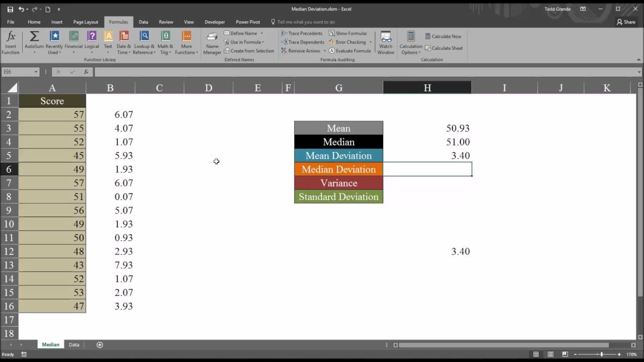644x362 pixels.
Task: Switch to the Home tab
Action: (x=34, y=22)
